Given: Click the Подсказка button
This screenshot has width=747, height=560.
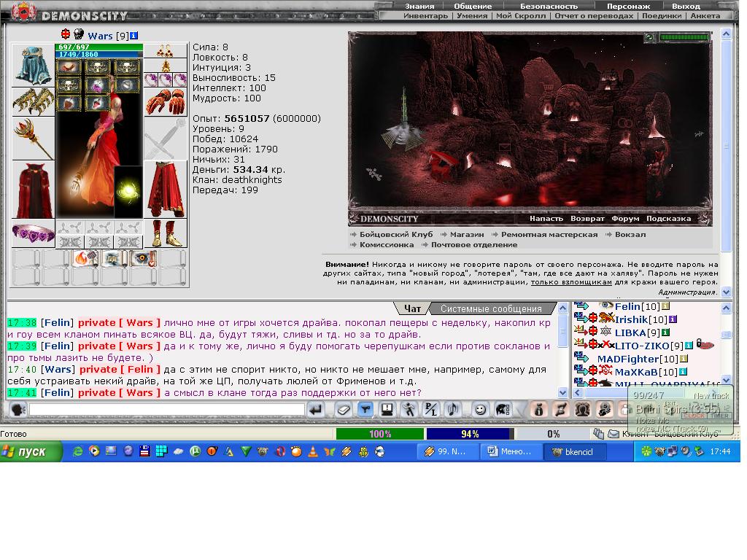Looking at the screenshot, I should (668, 219).
